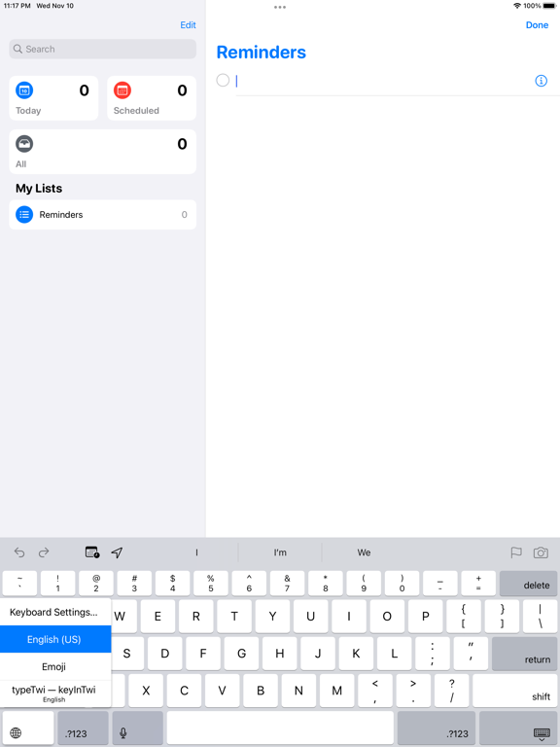Tap the G key
This screenshot has height=747, width=560.
pos(241,654)
